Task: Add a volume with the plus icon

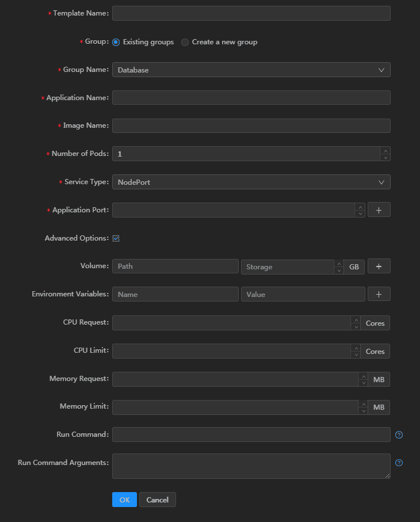Action: tap(379, 266)
